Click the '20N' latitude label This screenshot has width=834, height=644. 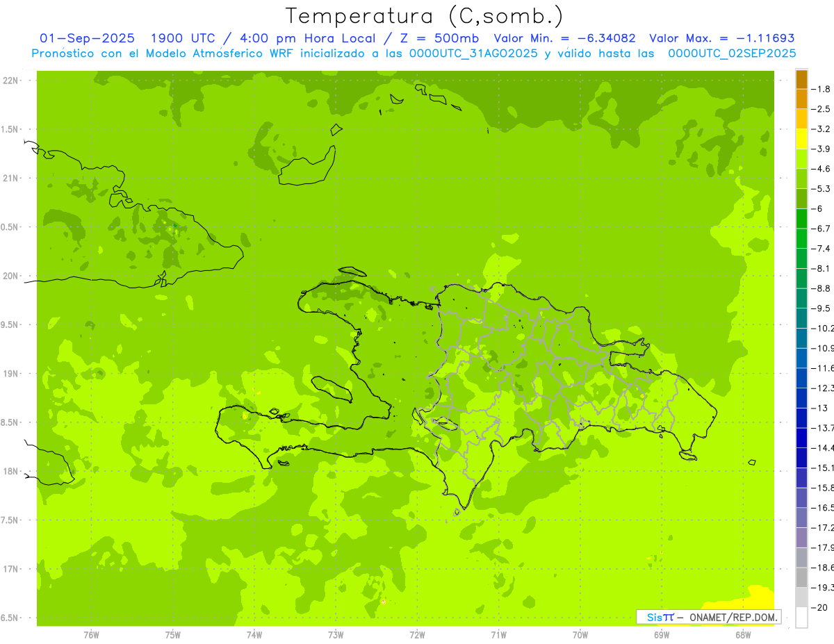pos(11,276)
